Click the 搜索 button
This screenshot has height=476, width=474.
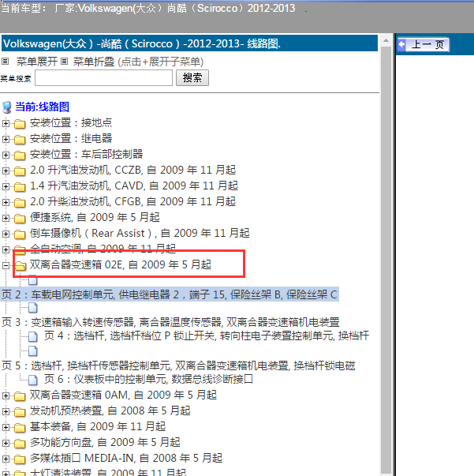click(192, 77)
